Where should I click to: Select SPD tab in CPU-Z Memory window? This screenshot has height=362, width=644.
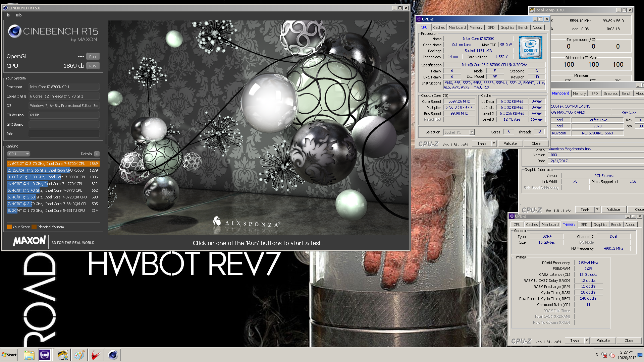point(584,225)
